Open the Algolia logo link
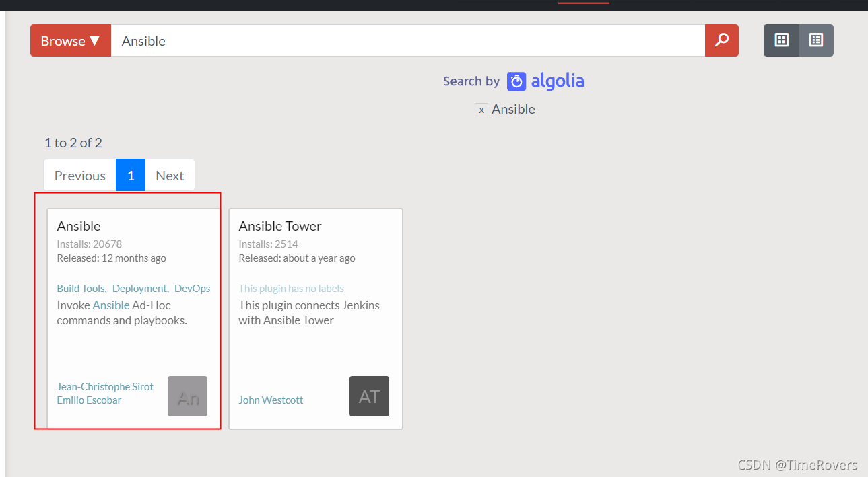Viewport: 868px width, 477px height. coord(545,81)
